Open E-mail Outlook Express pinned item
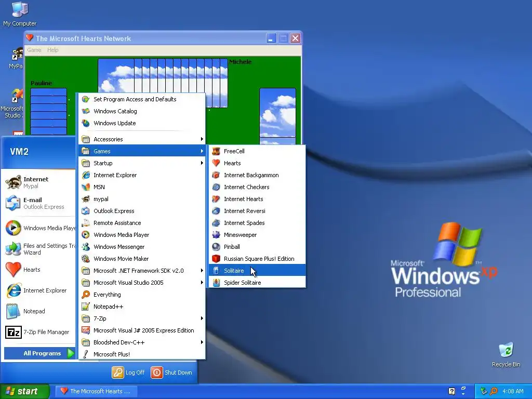 (x=39, y=203)
